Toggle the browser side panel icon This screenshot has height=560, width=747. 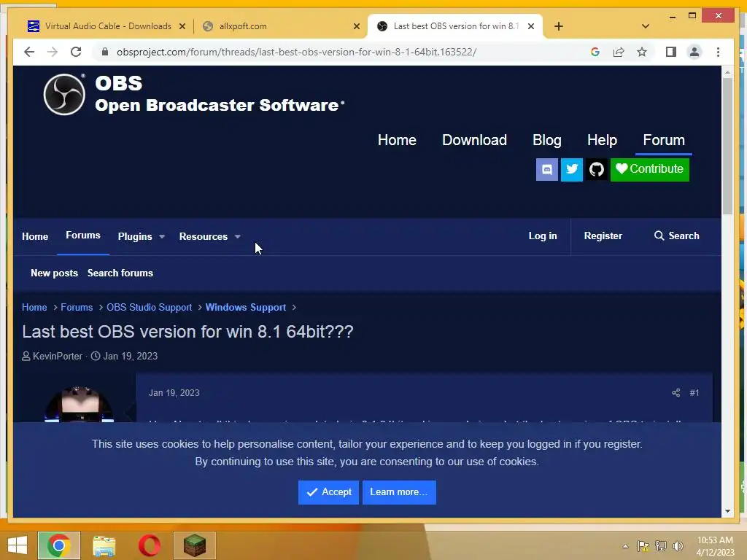[x=671, y=52]
